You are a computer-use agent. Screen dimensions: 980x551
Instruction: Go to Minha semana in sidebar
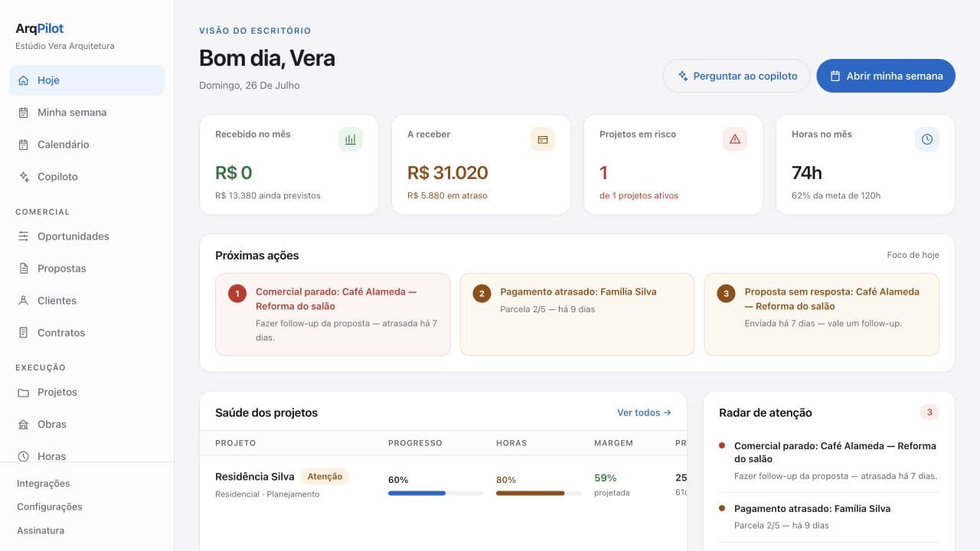click(x=87, y=112)
